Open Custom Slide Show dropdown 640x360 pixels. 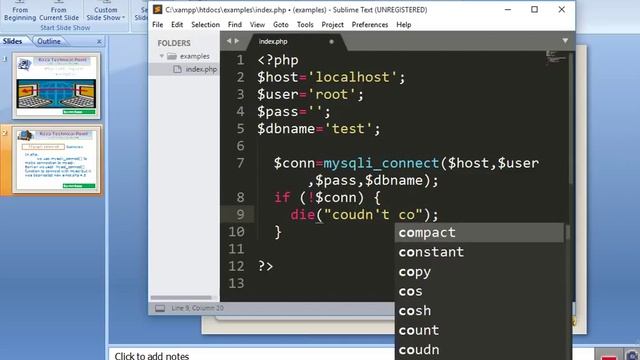point(105,11)
